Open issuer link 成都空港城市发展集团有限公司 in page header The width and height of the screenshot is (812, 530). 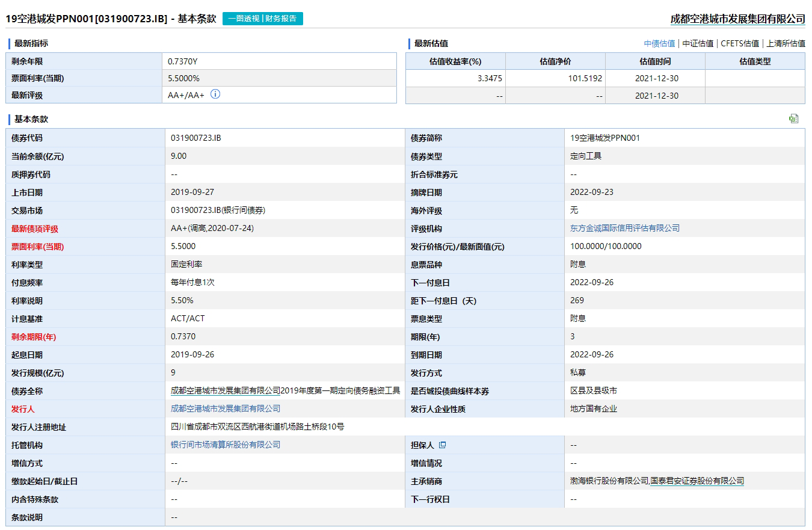tap(738, 19)
